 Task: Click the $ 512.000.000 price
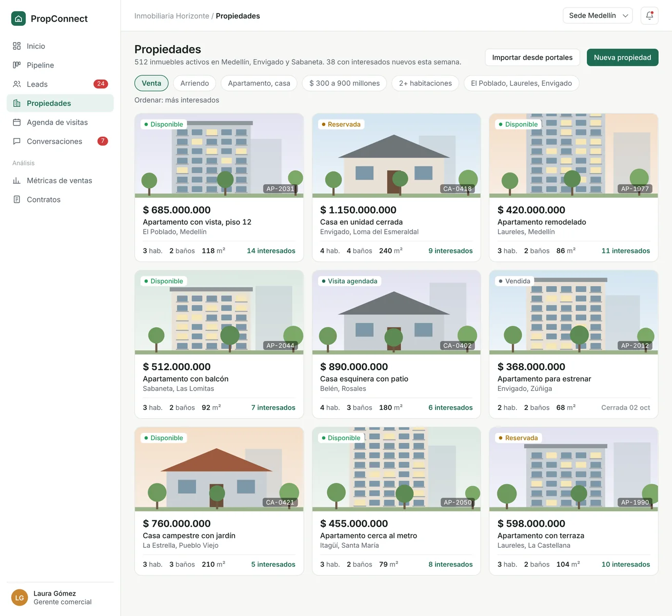(x=176, y=367)
